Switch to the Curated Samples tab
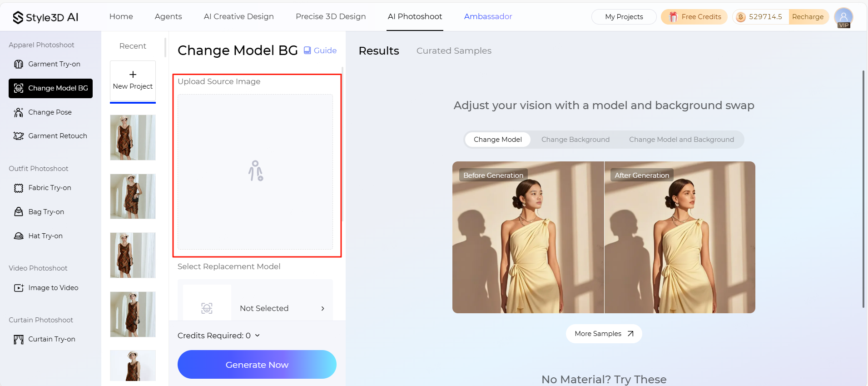 point(453,50)
